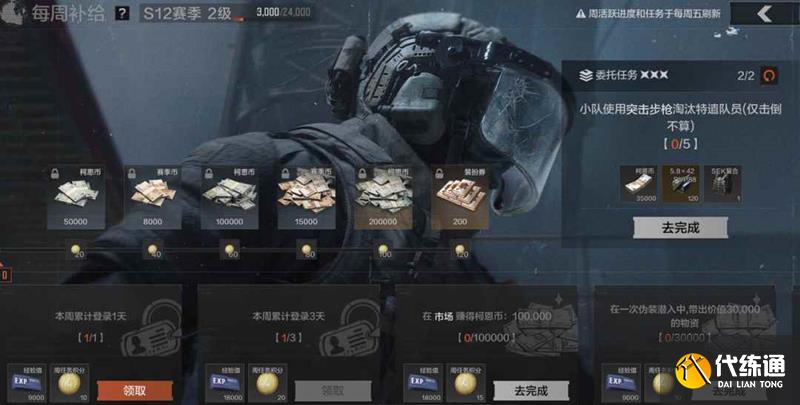Image resolution: width=800 pixels, height=405 pixels.
Task: Click the 120 point progress milestone coin
Action: (x=461, y=250)
